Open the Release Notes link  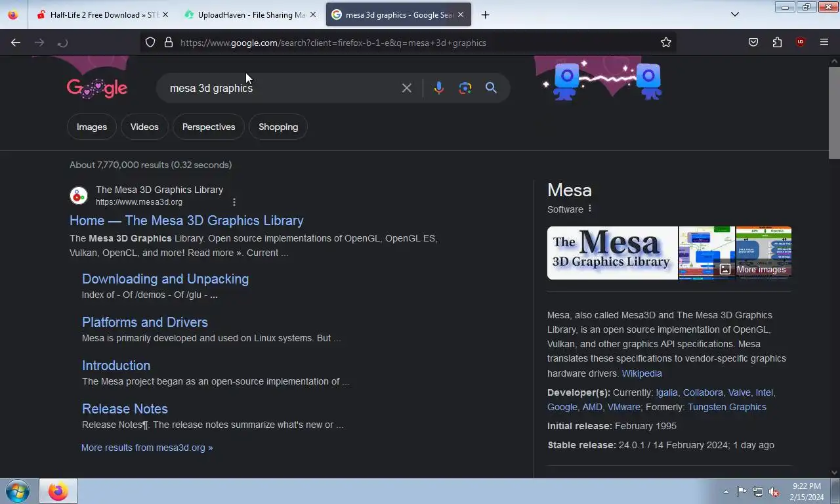click(125, 409)
